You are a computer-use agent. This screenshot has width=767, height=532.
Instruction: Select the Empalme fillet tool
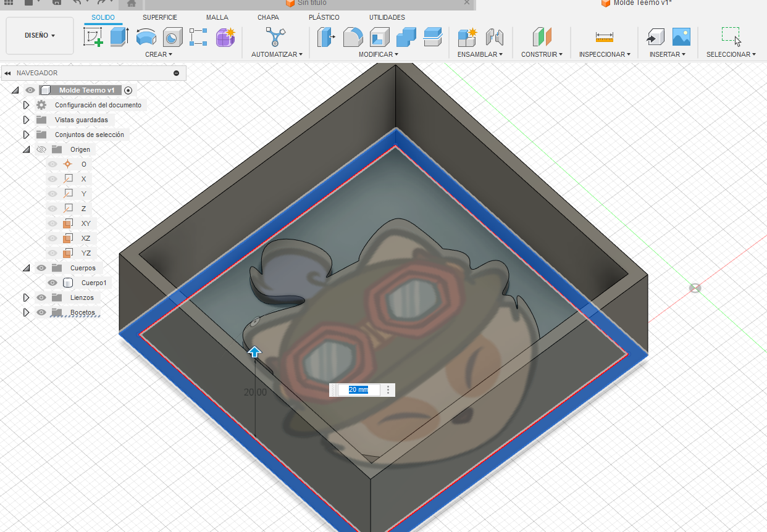(353, 37)
